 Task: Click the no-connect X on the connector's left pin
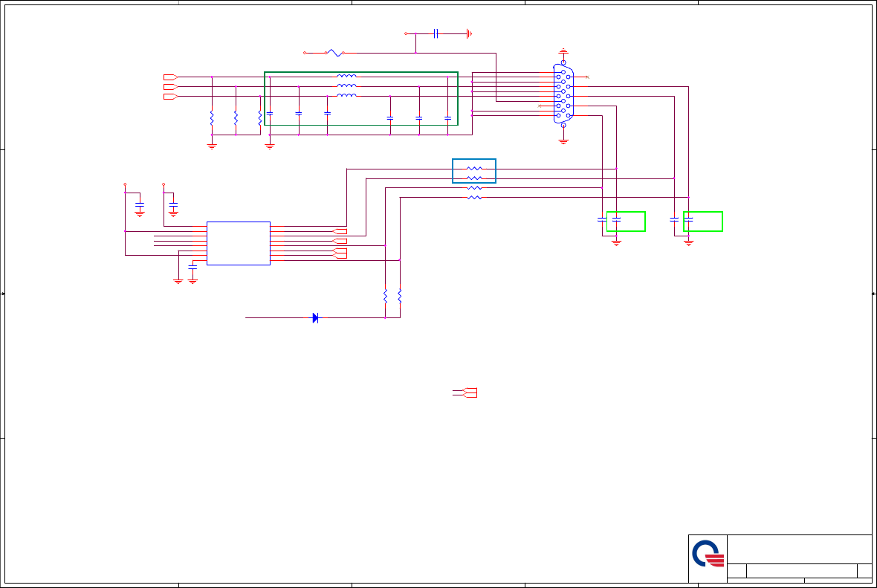click(539, 106)
